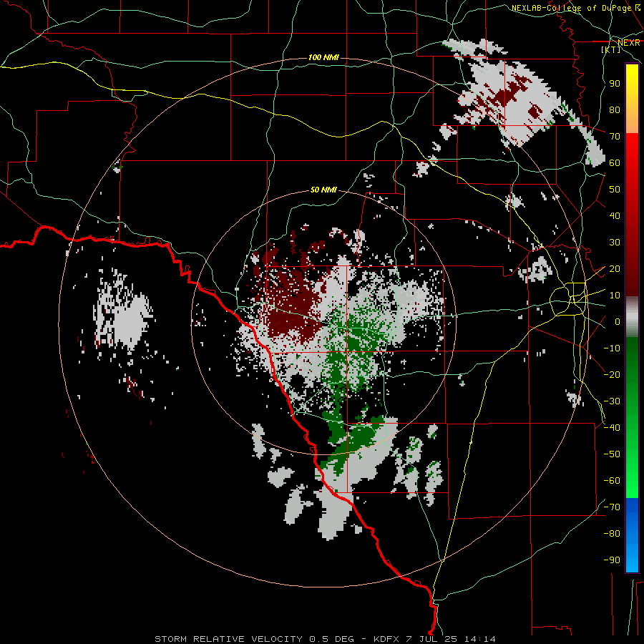Click the "-10" value on the velocity scale

click(x=612, y=348)
